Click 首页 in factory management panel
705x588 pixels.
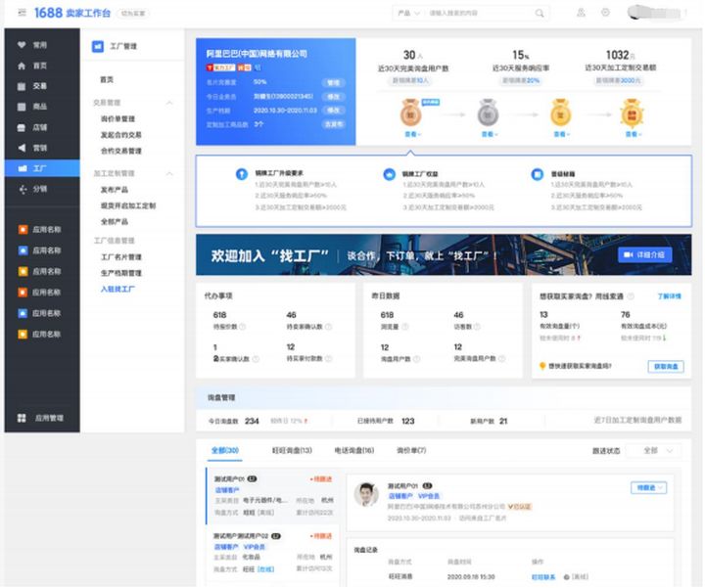click(x=107, y=79)
